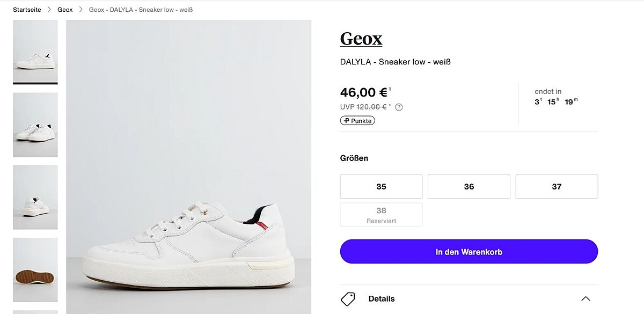Collapse the Details section chevron
The height and width of the screenshot is (314, 644).
pyautogui.click(x=586, y=299)
